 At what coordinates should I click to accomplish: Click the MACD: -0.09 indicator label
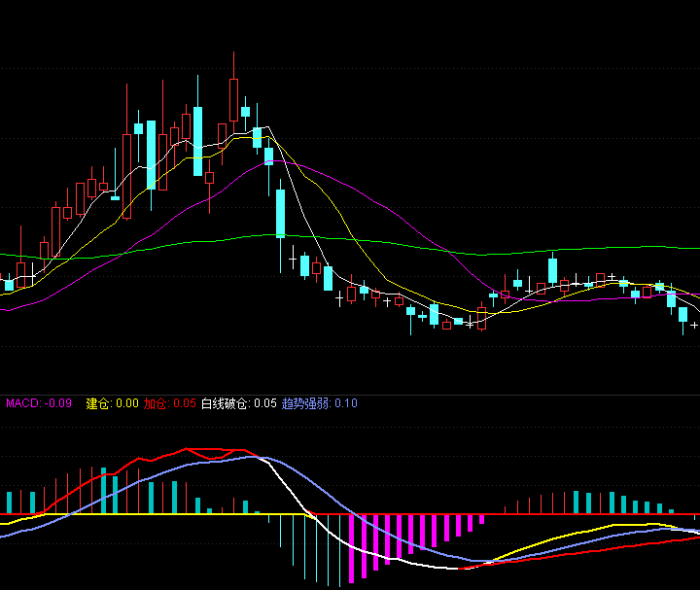(39, 403)
